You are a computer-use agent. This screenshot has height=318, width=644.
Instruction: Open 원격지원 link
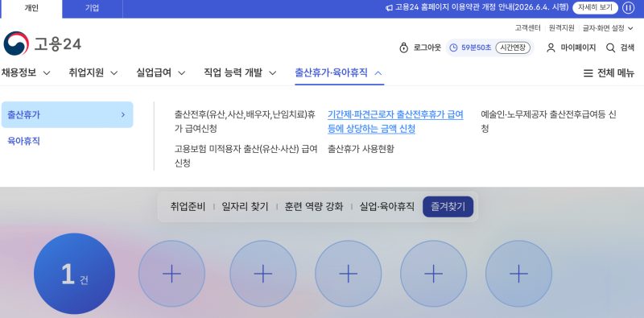click(561, 28)
